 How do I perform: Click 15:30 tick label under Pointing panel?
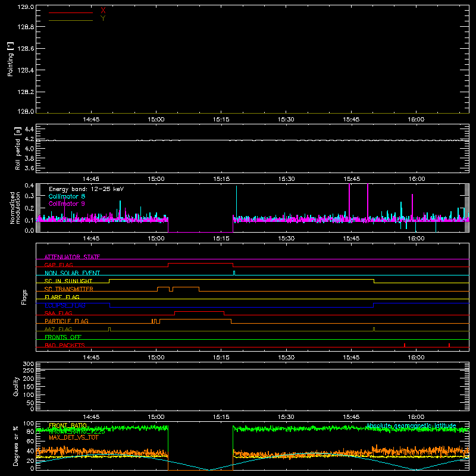coord(286,120)
